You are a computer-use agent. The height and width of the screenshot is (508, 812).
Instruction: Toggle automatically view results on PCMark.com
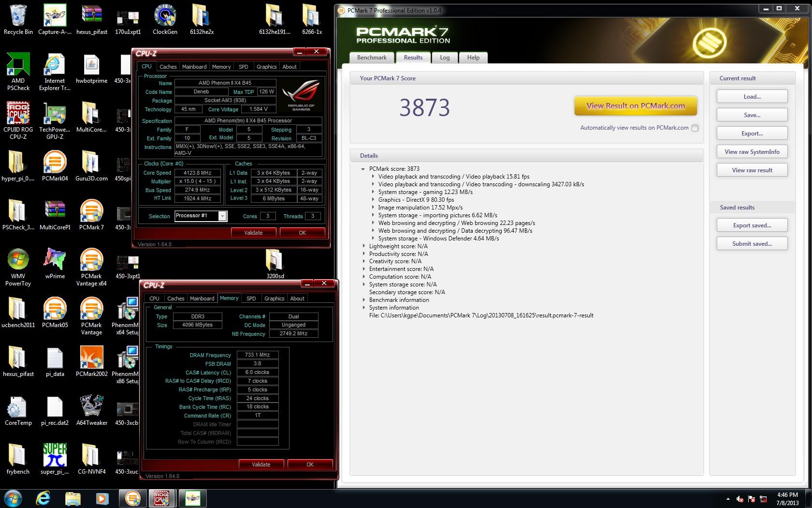(695, 128)
